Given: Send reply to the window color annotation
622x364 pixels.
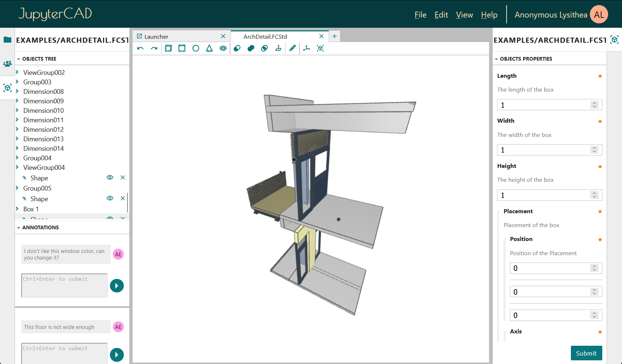Looking at the screenshot, I should (117, 286).
